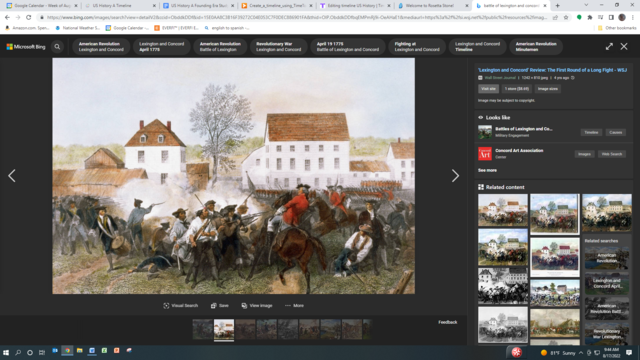Start Visual Search on this image
This screenshot has width=640, height=360.
[180, 305]
